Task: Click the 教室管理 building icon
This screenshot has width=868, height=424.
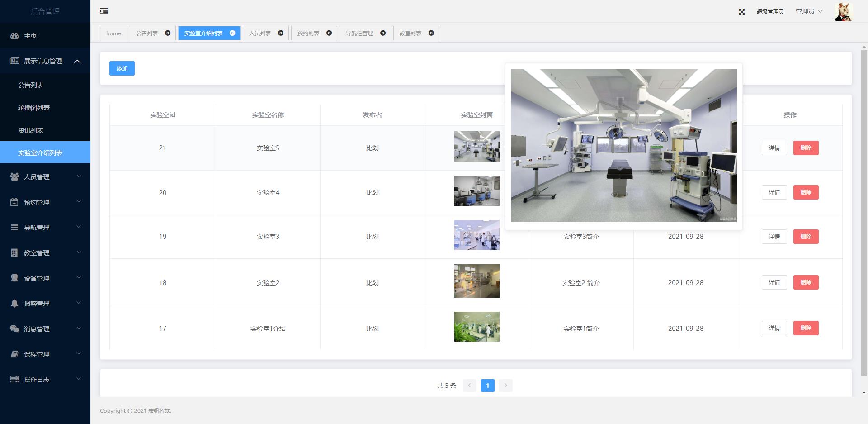Action: point(14,253)
